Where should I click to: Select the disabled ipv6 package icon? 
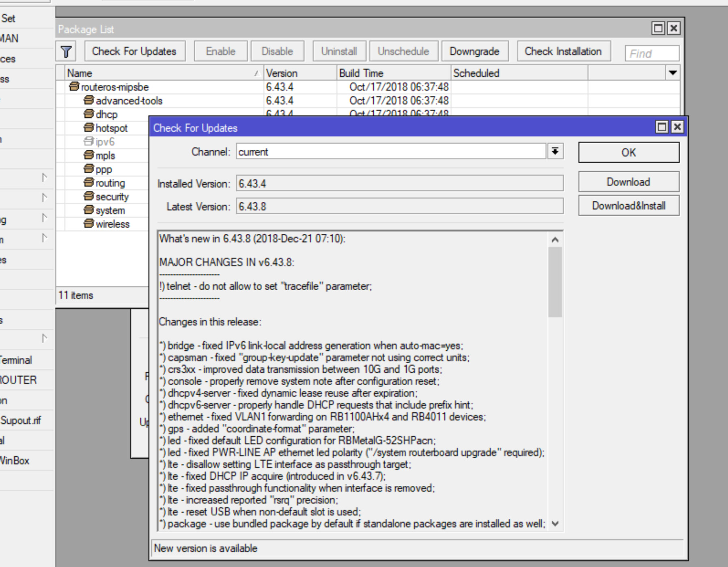pyautogui.click(x=88, y=142)
